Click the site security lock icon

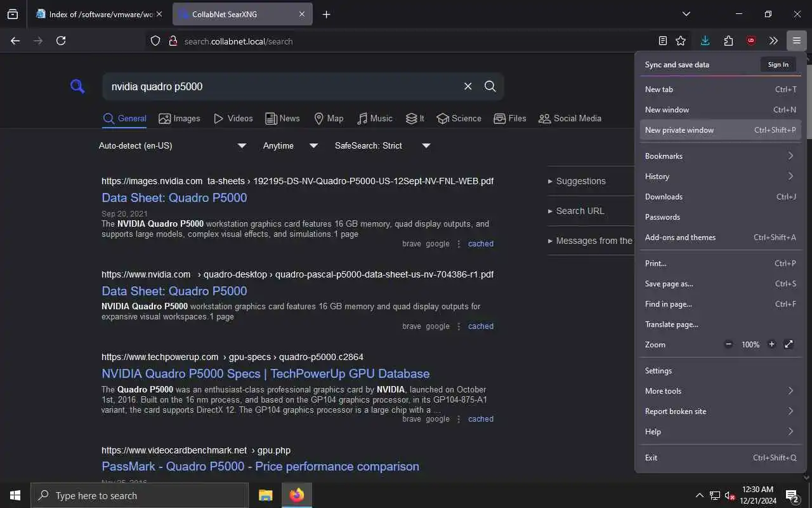point(173,41)
